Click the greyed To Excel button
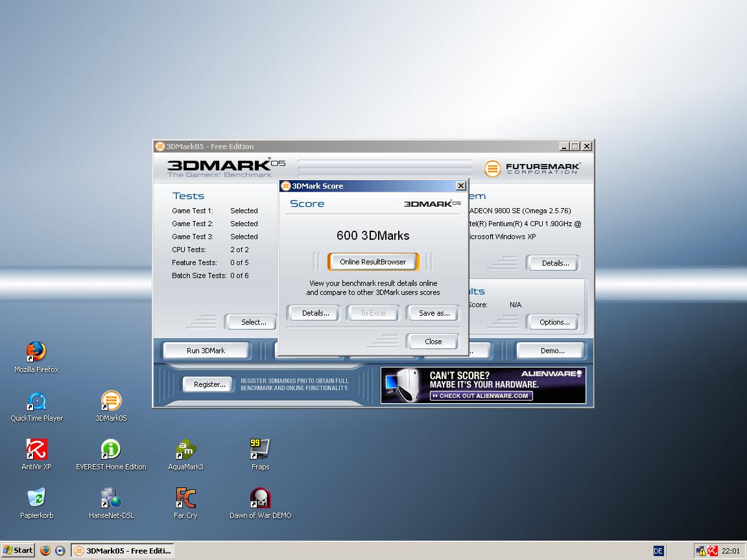The width and height of the screenshot is (747, 560). (373, 313)
